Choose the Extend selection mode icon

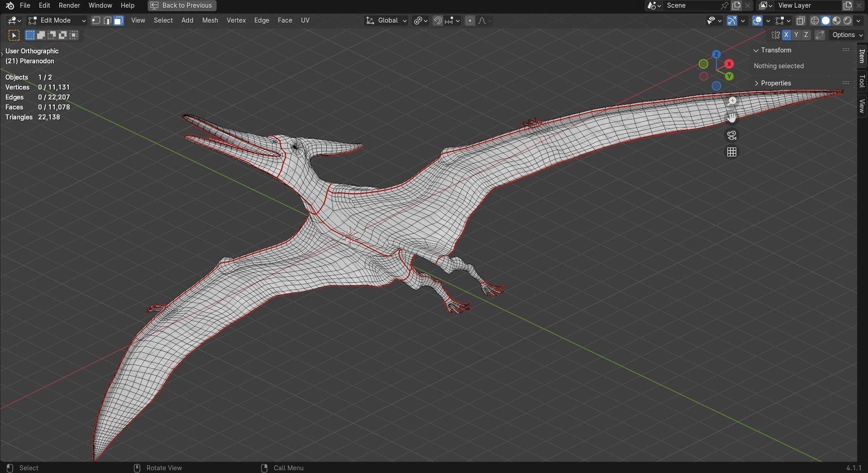tap(41, 35)
